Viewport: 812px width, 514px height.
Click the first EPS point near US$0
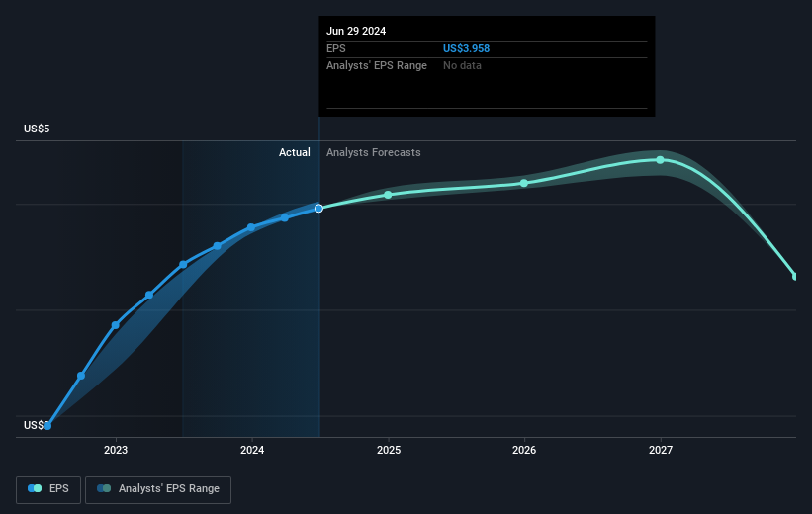pyautogui.click(x=47, y=425)
